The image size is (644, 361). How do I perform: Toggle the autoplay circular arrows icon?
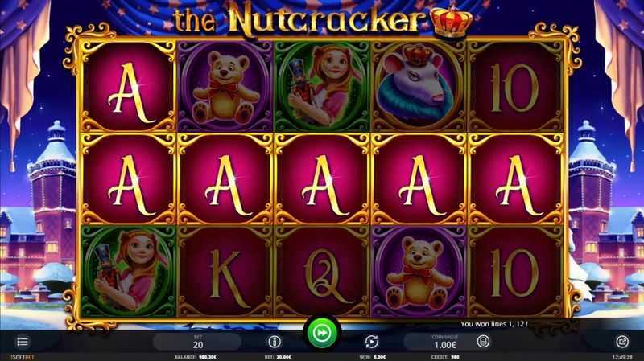[371, 342]
